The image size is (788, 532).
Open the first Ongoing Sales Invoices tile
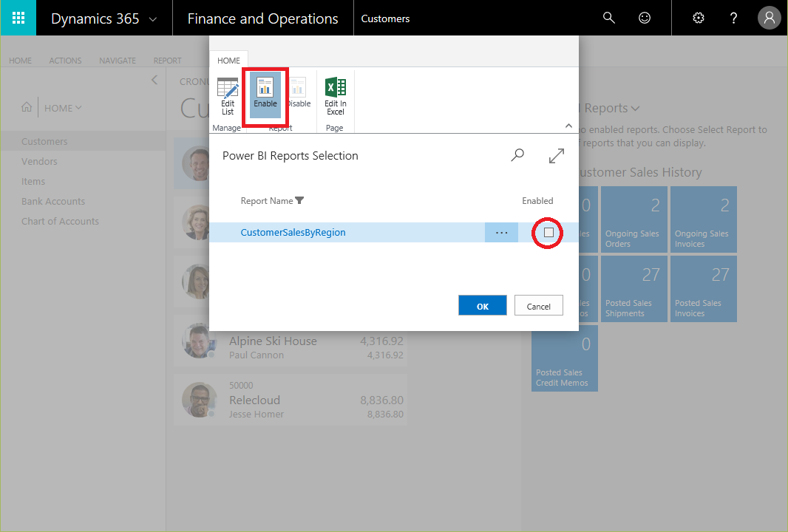[x=704, y=219]
